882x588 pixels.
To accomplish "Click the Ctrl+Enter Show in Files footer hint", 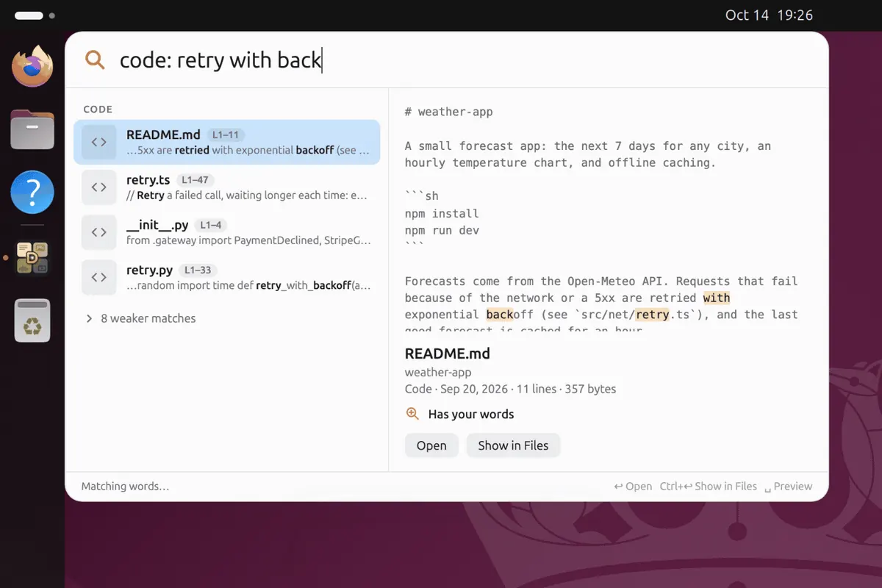I will coord(709,487).
